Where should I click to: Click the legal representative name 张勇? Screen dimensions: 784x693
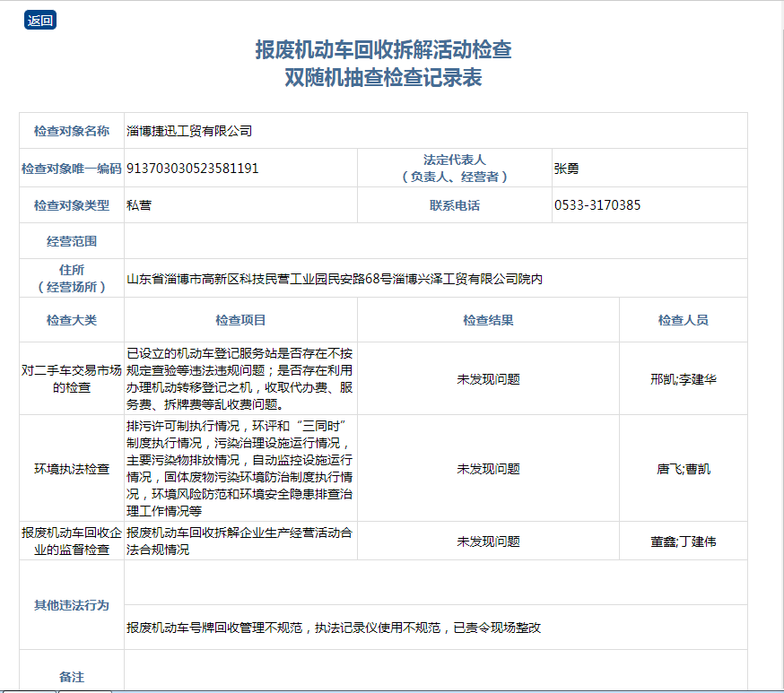(x=567, y=168)
